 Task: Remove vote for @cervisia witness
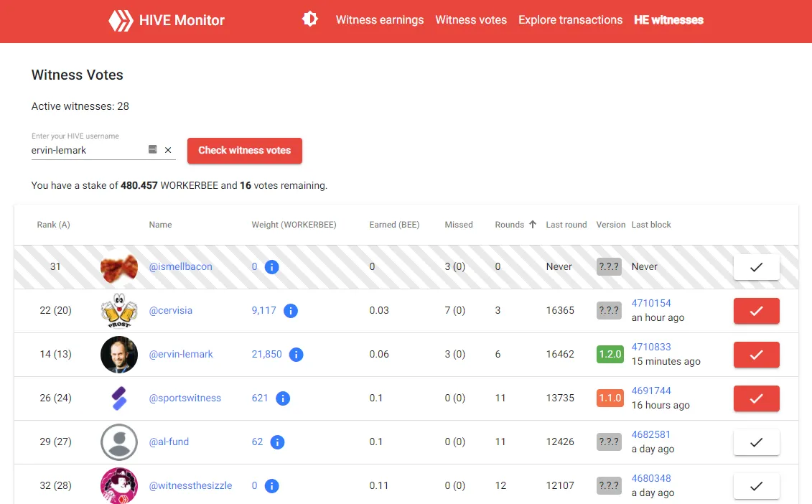[756, 311]
